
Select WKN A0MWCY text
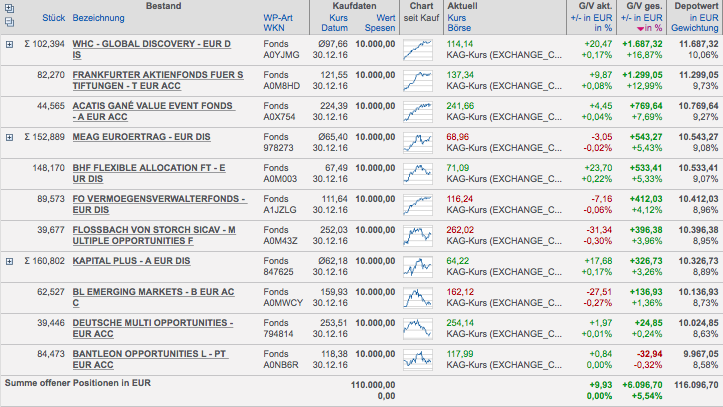[x=283, y=302]
